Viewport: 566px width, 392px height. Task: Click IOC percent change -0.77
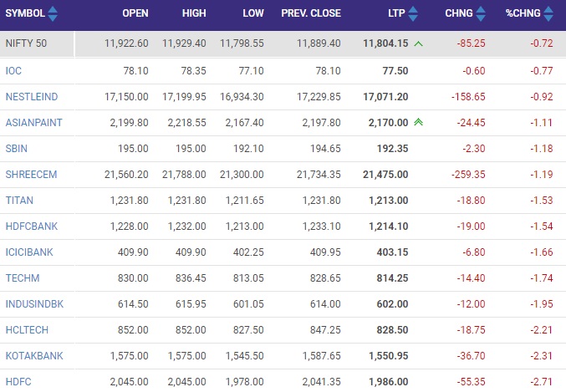542,71
